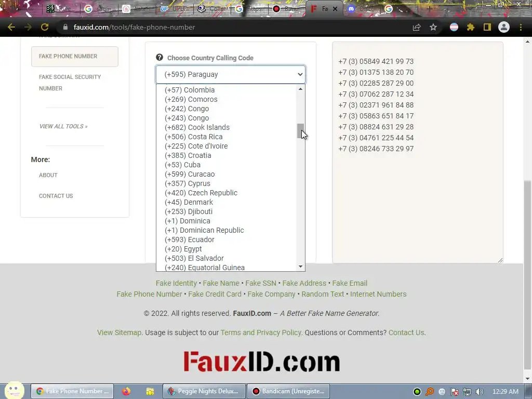
Task: Click the orange magnifier tray icon
Action: coord(430,392)
